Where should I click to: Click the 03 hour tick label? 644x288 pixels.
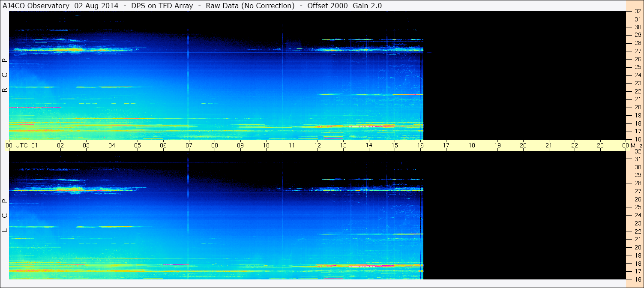(86, 145)
